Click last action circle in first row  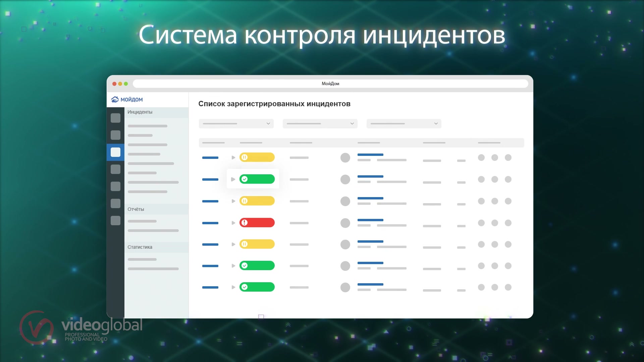pyautogui.click(x=508, y=158)
